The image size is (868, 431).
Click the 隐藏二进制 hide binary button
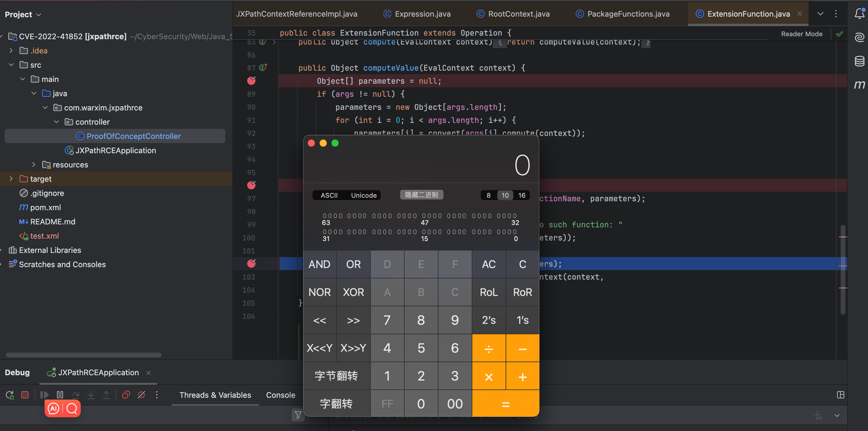coord(422,195)
